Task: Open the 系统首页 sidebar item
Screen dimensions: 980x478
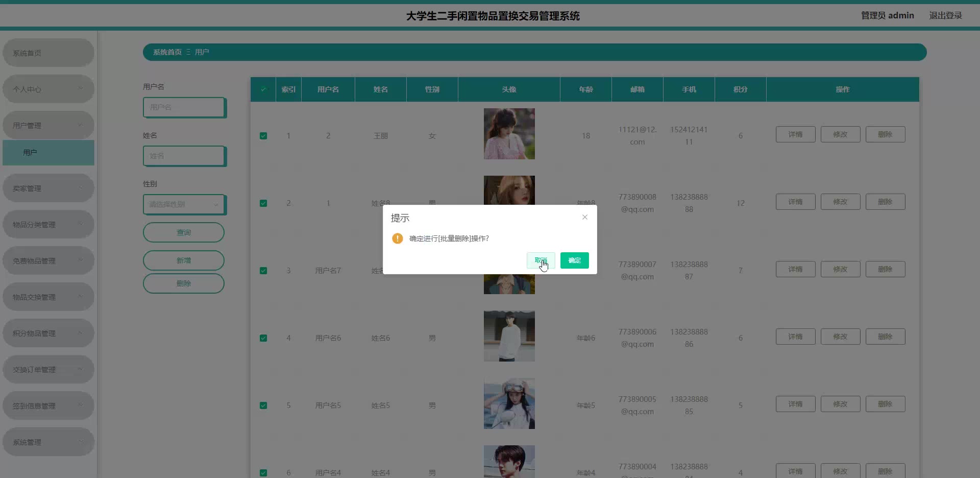Action: point(48,53)
